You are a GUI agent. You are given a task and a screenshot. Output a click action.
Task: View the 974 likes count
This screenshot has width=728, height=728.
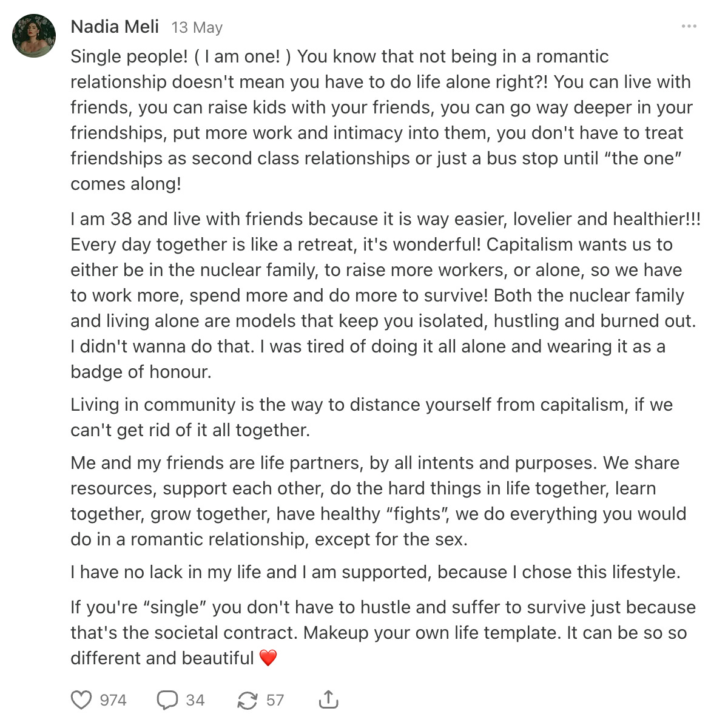[x=113, y=700]
